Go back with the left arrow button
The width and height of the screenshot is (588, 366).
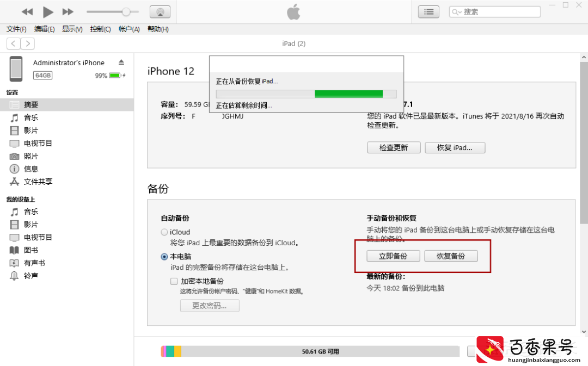coord(14,44)
